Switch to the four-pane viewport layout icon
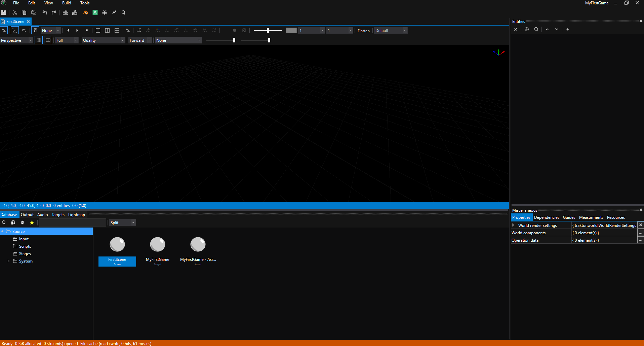The height and width of the screenshot is (346, 644). point(117,30)
